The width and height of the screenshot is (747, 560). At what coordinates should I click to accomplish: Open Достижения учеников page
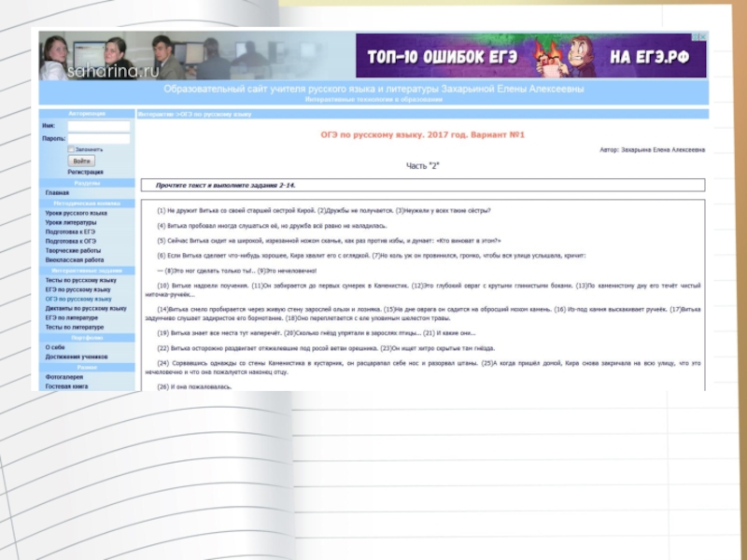(x=77, y=357)
